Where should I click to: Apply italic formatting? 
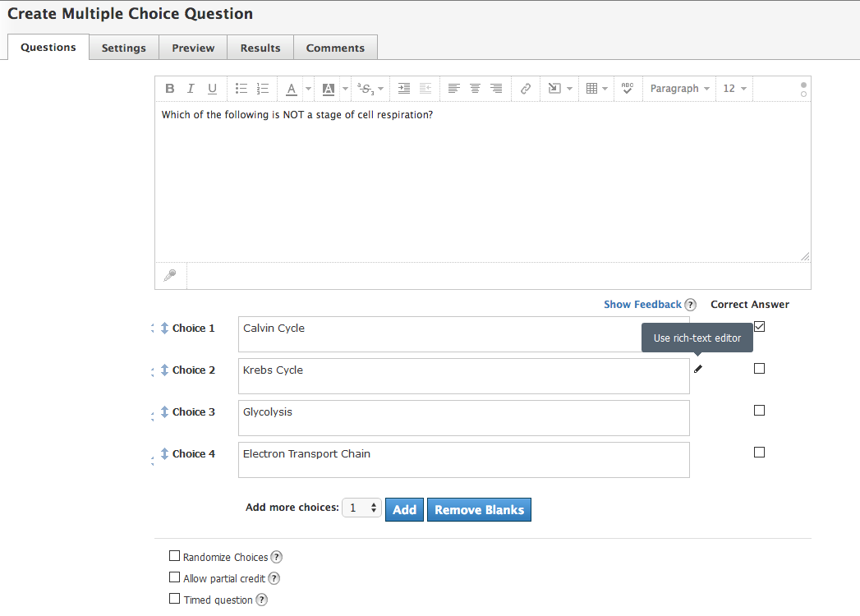click(191, 89)
